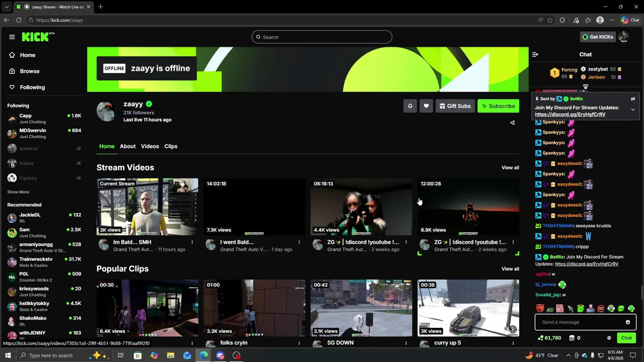
Task: Click zaayy profile avatar
Action: (106, 112)
